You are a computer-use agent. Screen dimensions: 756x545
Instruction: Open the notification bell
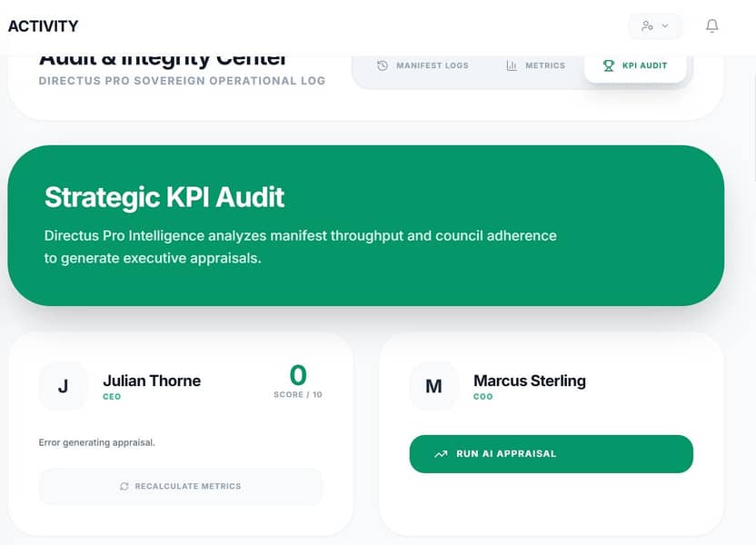click(x=712, y=26)
